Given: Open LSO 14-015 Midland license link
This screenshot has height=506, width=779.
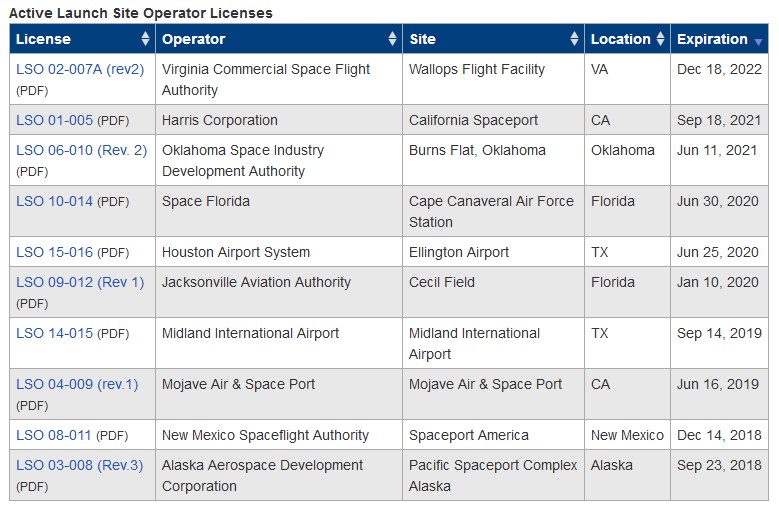Looking at the screenshot, I should [x=54, y=333].
